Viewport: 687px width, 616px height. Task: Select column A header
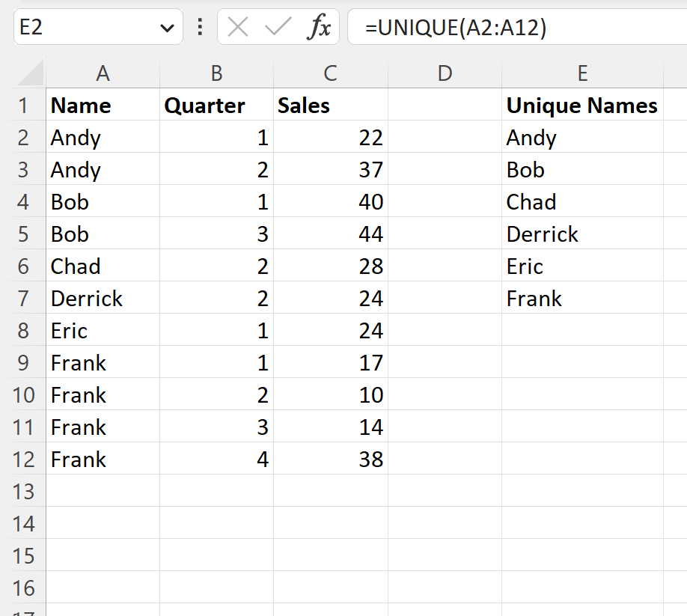[103, 73]
